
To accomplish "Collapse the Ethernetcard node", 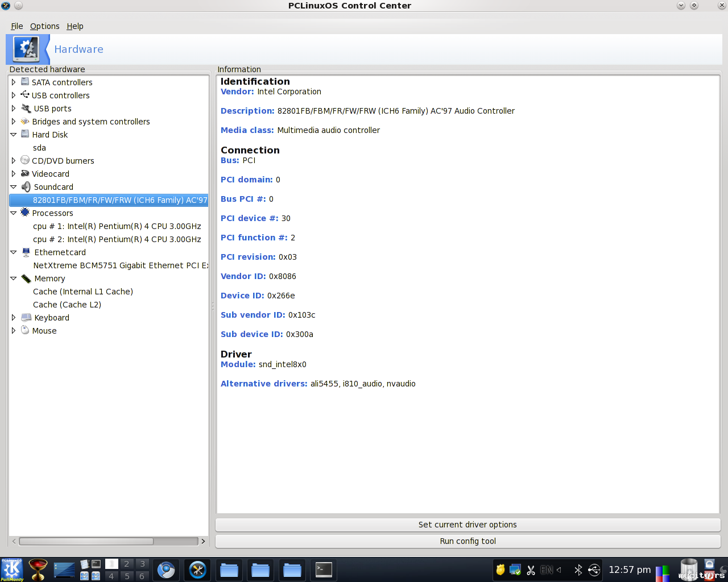I will coord(14,252).
